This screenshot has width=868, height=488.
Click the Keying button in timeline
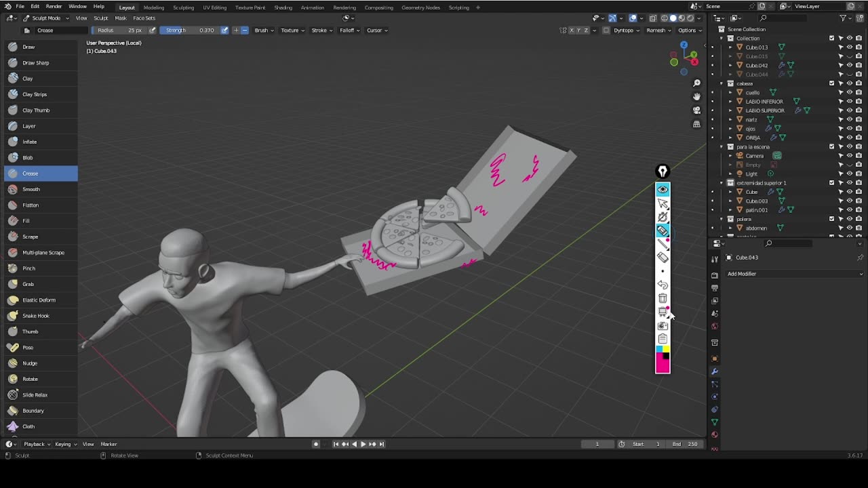pyautogui.click(x=65, y=444)
